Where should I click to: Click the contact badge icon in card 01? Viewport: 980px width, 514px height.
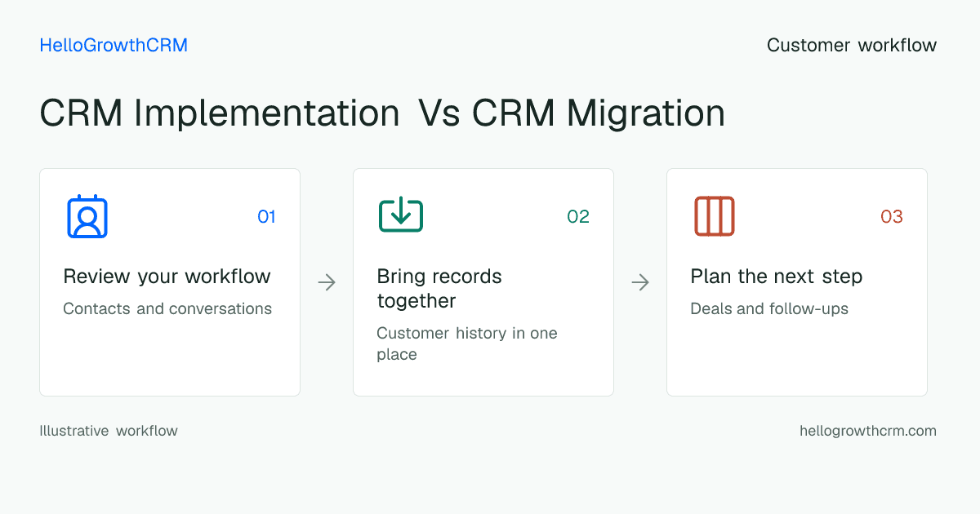tap(87, 216)
